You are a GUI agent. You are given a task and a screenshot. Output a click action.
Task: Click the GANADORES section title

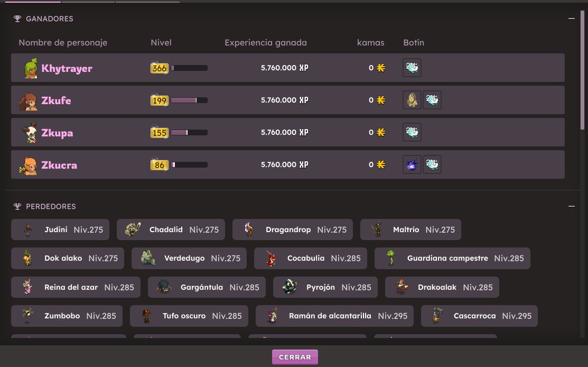pos(50,19)
